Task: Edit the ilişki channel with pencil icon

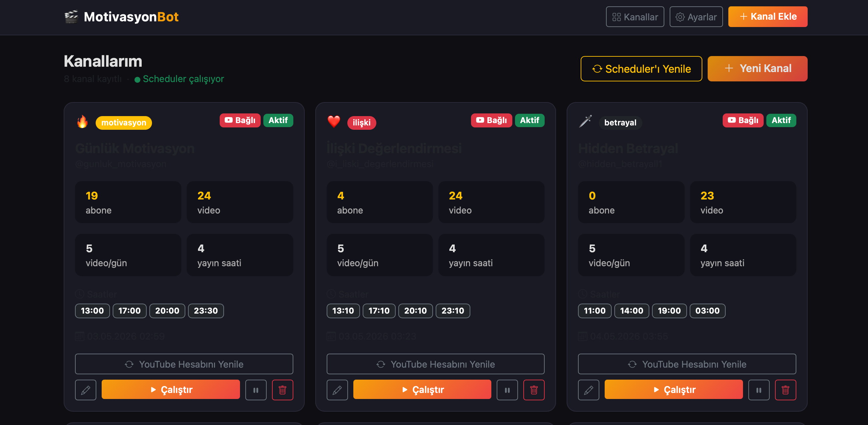Action: click(337, 390)
